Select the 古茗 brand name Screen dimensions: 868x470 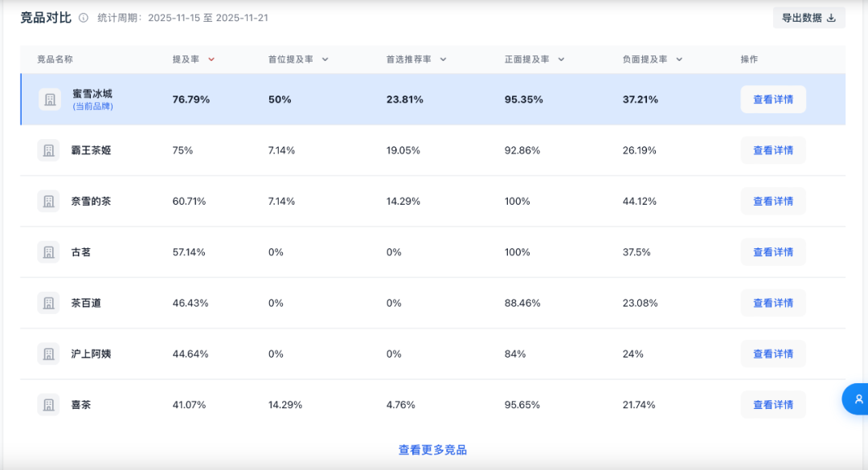pyautogui.click(x=81, y=252)
